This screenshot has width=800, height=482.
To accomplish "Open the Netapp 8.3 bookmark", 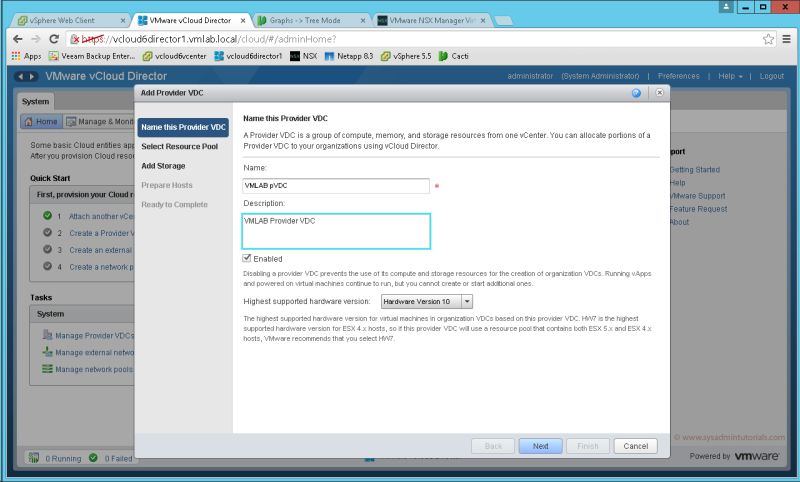I will point(349,56).
